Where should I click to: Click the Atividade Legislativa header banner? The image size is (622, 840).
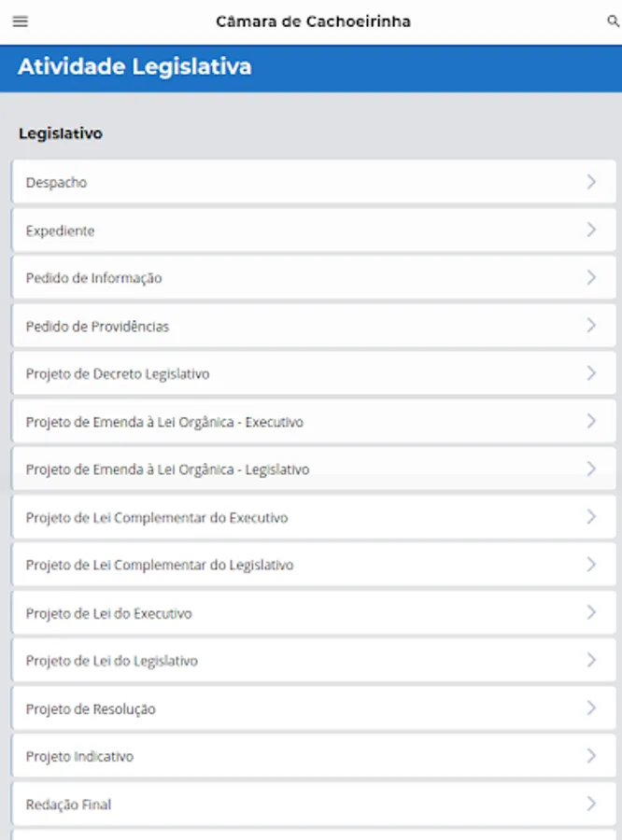tap(134, 67)
